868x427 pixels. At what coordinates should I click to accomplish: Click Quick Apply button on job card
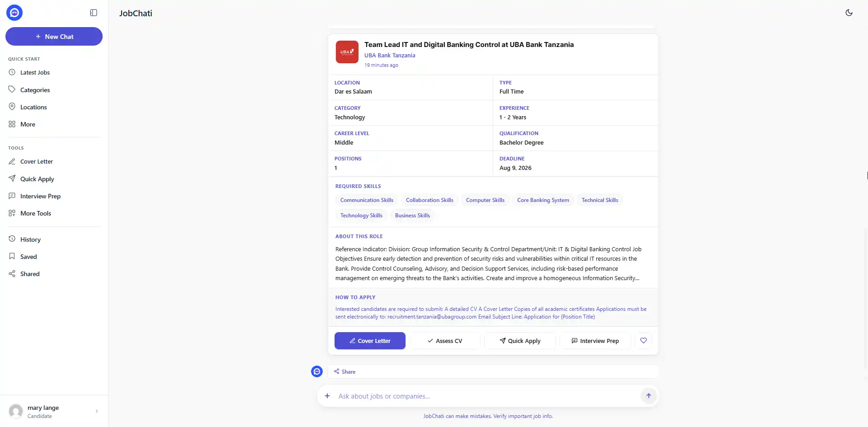520,341
